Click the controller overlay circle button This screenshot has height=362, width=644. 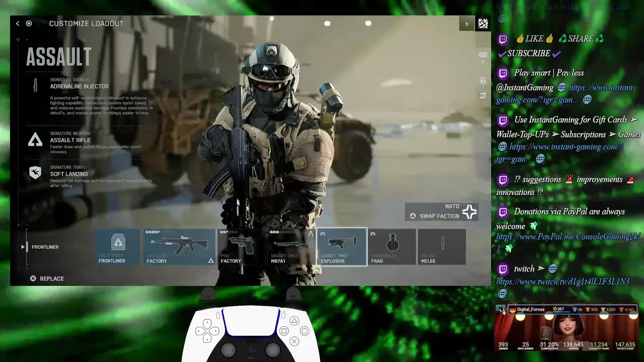304,331
